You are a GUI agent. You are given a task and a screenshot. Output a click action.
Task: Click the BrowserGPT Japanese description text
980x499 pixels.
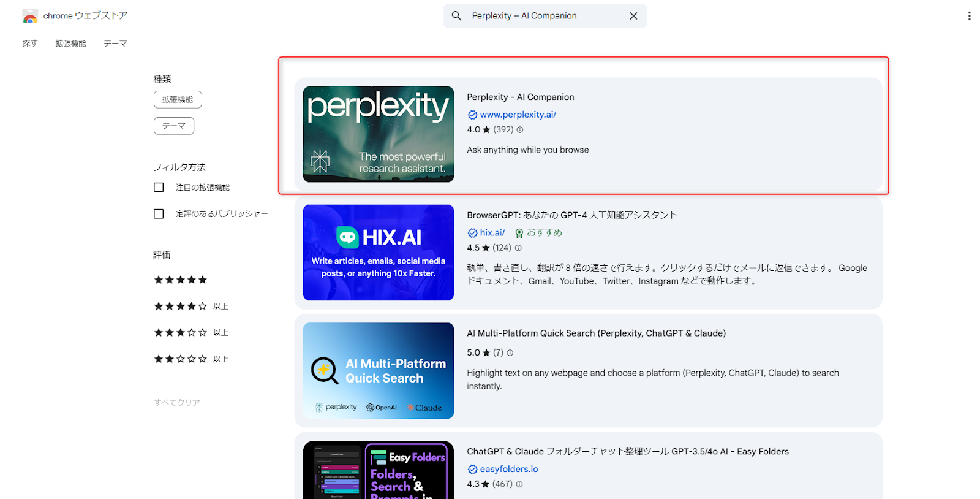[x=667, y=275]
